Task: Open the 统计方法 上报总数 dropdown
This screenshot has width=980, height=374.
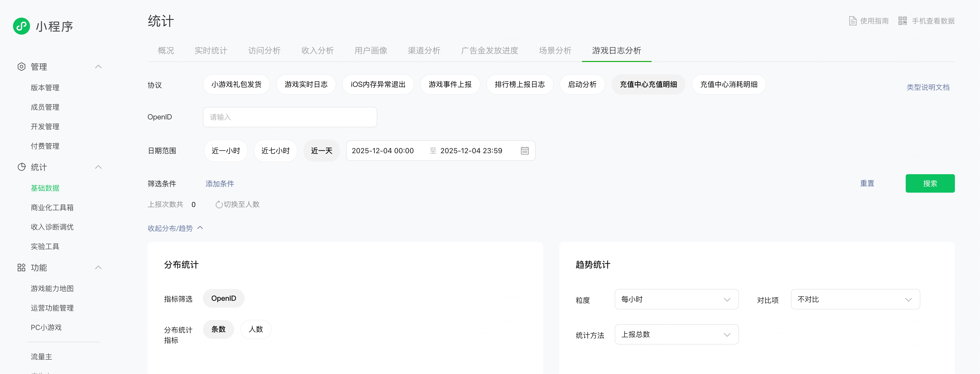Action: pos(676,335)
